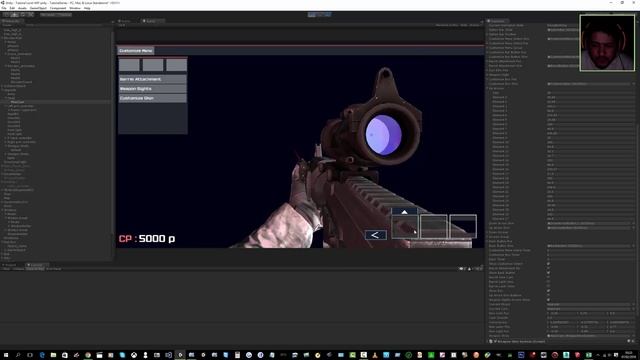The height and width of the screenshot is (360, 640).
Task: Select Weapon Sights in the customize menu
Action: pos(153,89)
